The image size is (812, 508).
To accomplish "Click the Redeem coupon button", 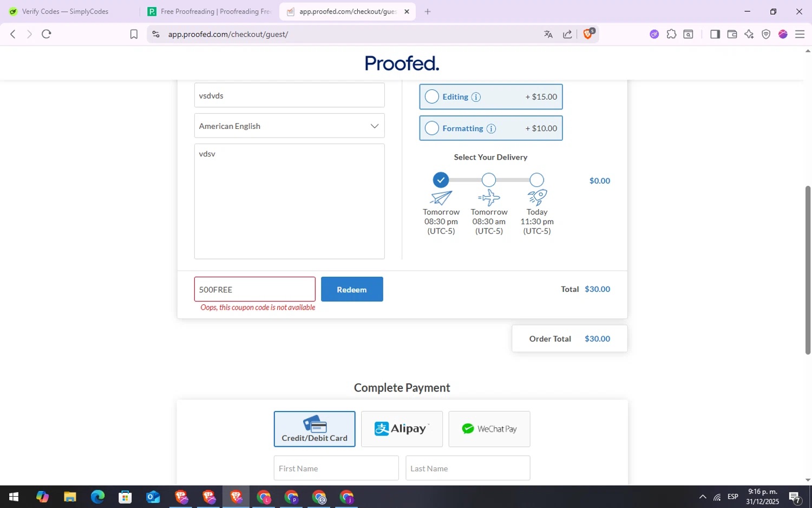I will [352, 289].
